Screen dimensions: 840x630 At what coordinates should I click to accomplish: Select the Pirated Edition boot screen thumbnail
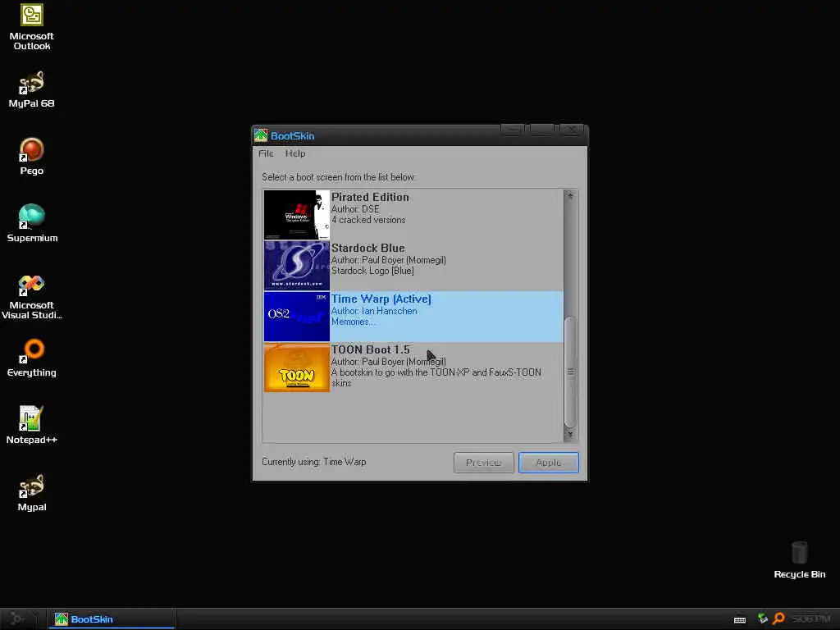(x=297, y=215)
